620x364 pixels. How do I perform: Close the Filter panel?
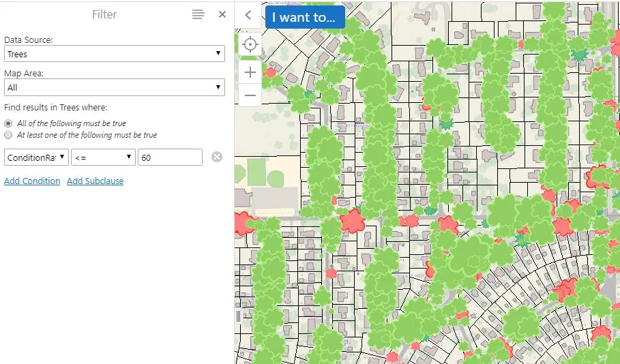coord(222,14)
